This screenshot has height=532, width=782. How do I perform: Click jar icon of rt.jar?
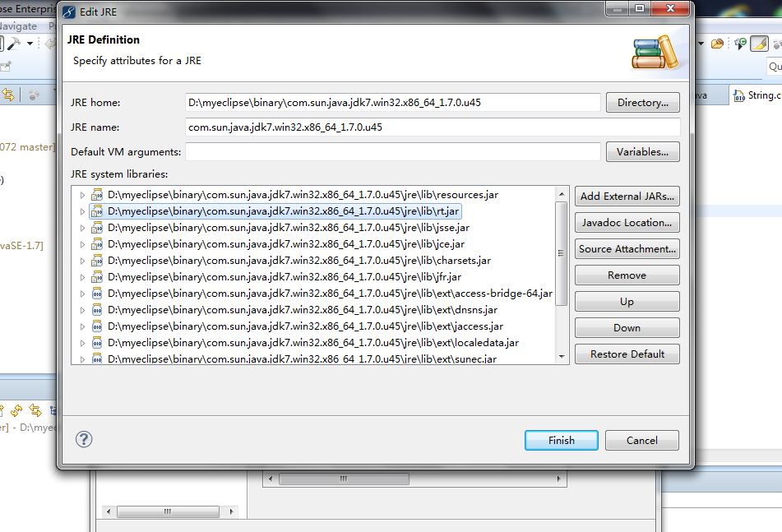pyautogui.click(x=97, y=211)
